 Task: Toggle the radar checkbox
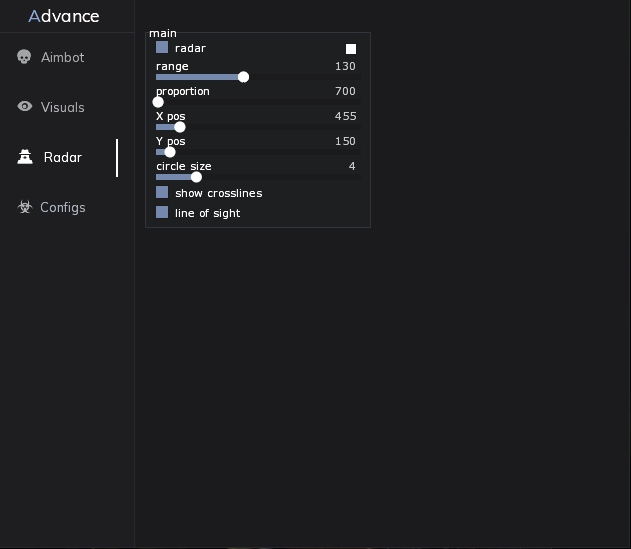tap(162, 47)
